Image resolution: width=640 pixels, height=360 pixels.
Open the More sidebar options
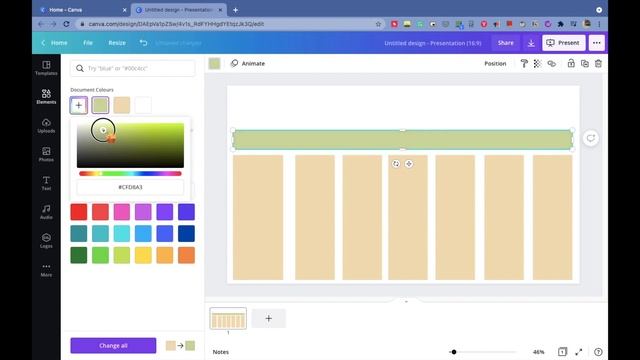[x=46, y=270]
